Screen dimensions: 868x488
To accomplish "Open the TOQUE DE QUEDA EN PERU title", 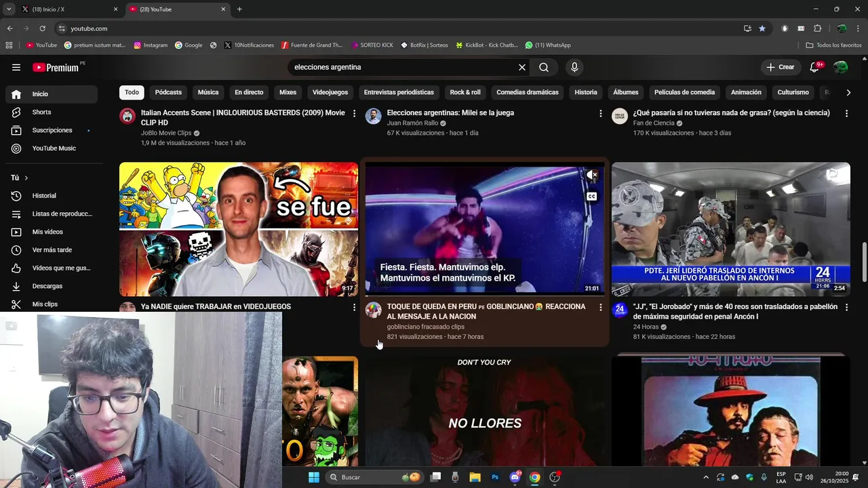I will (x=486, y=311).
